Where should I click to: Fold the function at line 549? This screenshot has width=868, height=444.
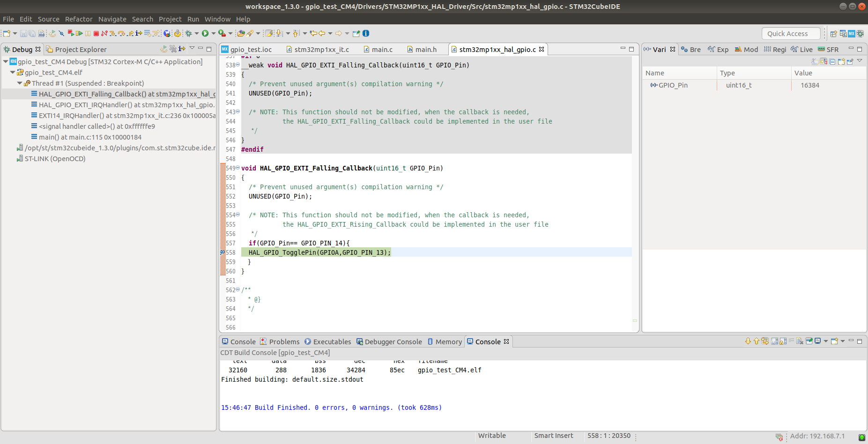point(237,168)
